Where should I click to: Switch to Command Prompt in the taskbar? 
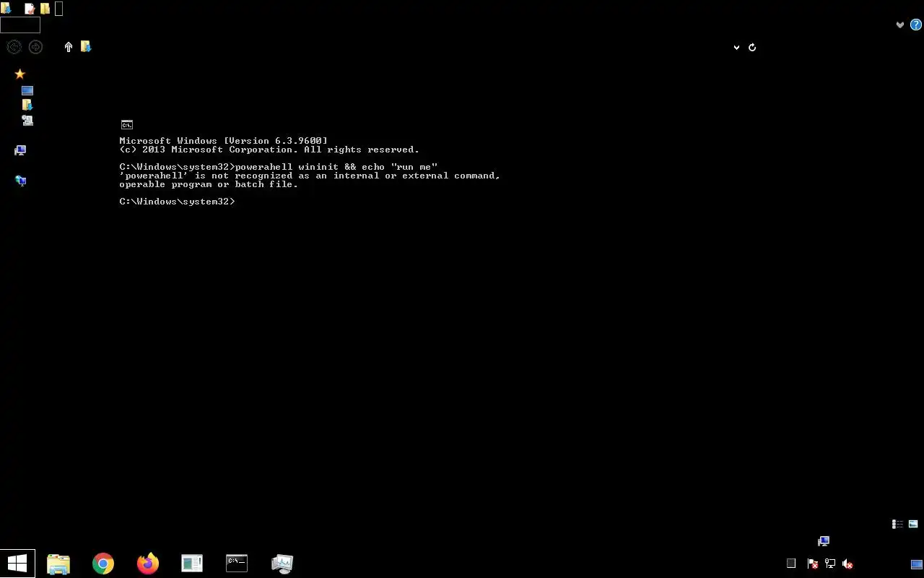coord(237,564)
